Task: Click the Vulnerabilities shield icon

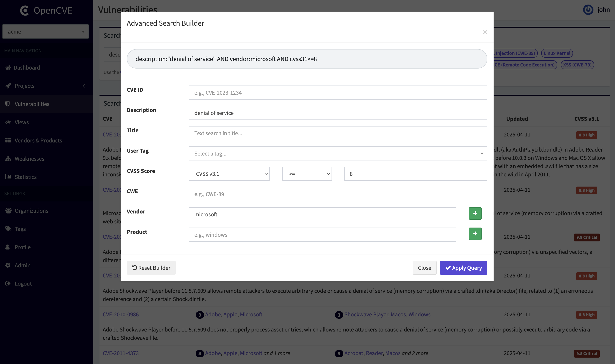Action: click(8, 104)
